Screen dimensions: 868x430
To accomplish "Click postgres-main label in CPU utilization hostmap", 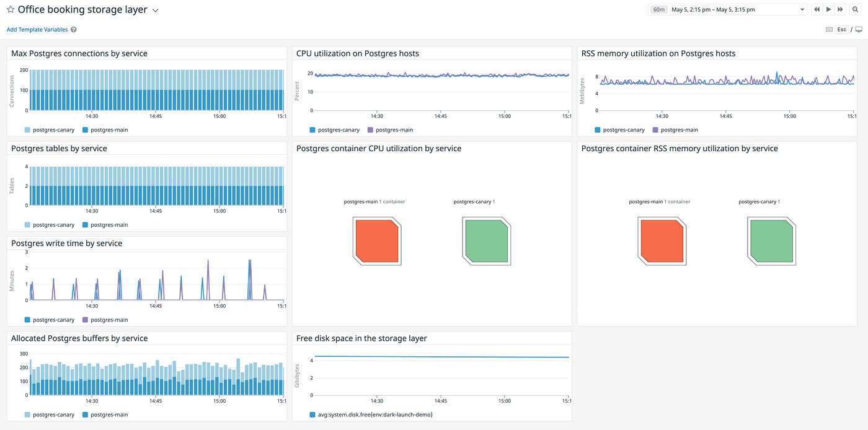I will coord(361,202).
